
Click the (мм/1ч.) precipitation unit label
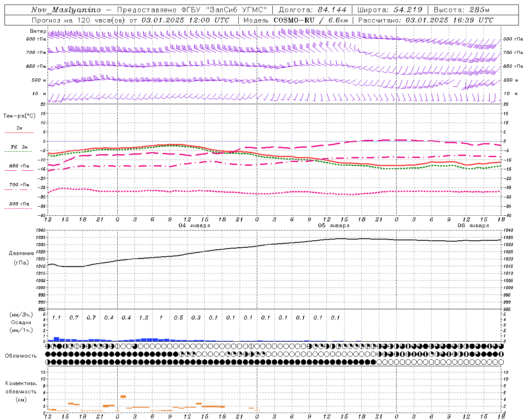pyautogui.click(x=21, y=330)
